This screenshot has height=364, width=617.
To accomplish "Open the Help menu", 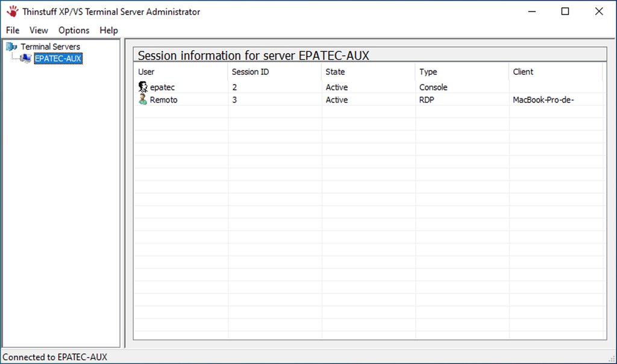I will [x=108, y=30].
